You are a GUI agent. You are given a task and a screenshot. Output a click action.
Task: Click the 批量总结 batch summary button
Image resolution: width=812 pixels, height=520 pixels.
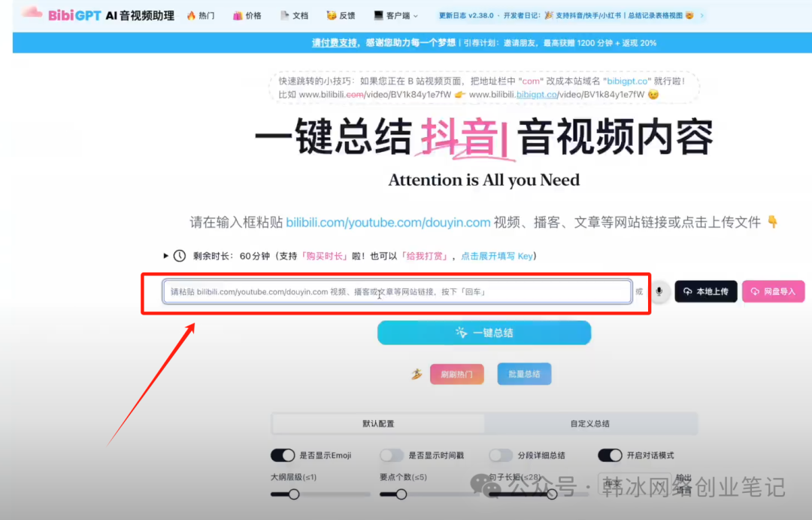(x=524, y=374)
